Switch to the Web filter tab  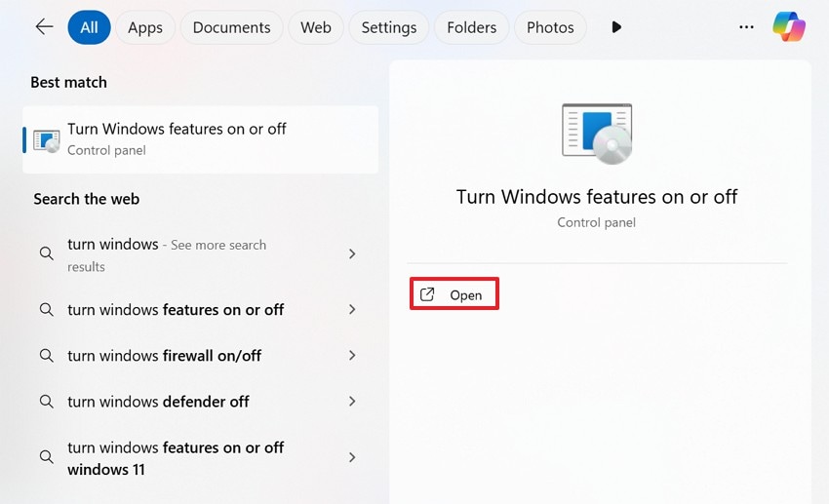[316, 27]
